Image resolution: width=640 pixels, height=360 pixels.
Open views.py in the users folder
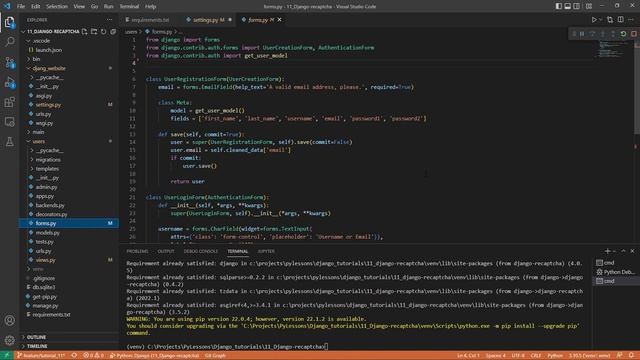(x=45, y=260)
